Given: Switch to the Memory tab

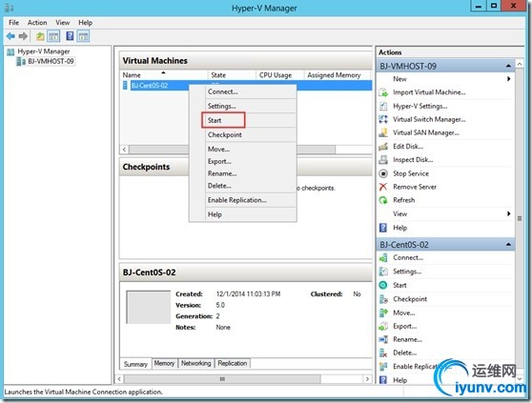Looking at the screenshot, I should point(164,363).
